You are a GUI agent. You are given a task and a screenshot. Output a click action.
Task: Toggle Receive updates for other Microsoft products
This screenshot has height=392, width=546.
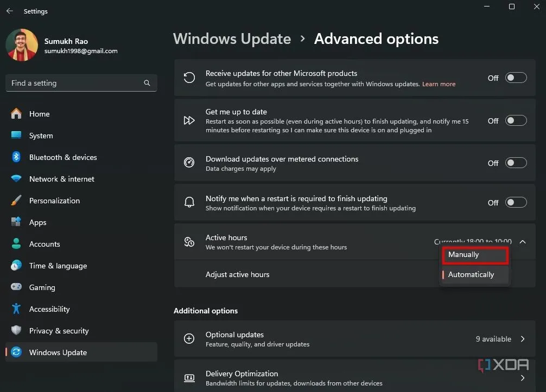[x=516, y=78]
